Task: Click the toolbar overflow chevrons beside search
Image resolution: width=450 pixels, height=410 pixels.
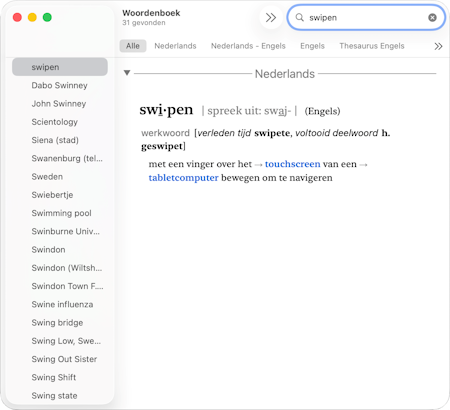Action: click(271, 17)
